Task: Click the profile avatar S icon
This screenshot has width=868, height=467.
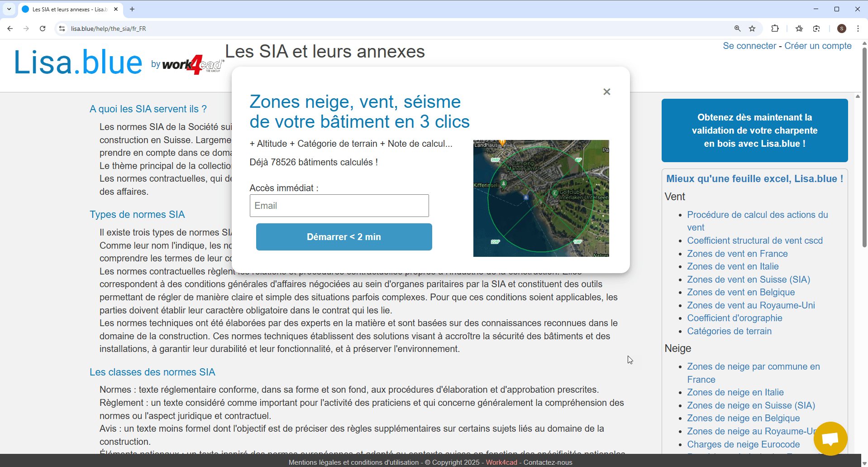Action: coord(842,29)
